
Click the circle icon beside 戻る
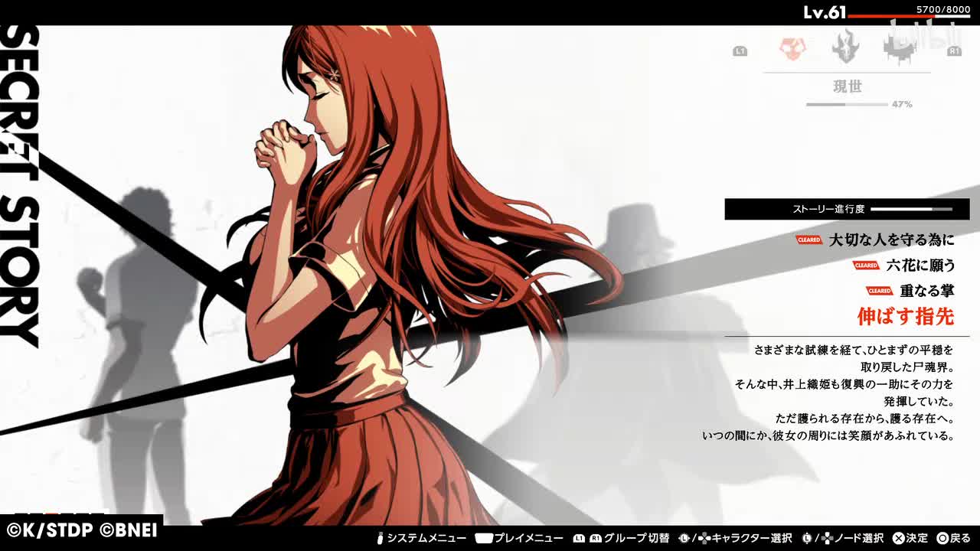(x=942, y=539)
